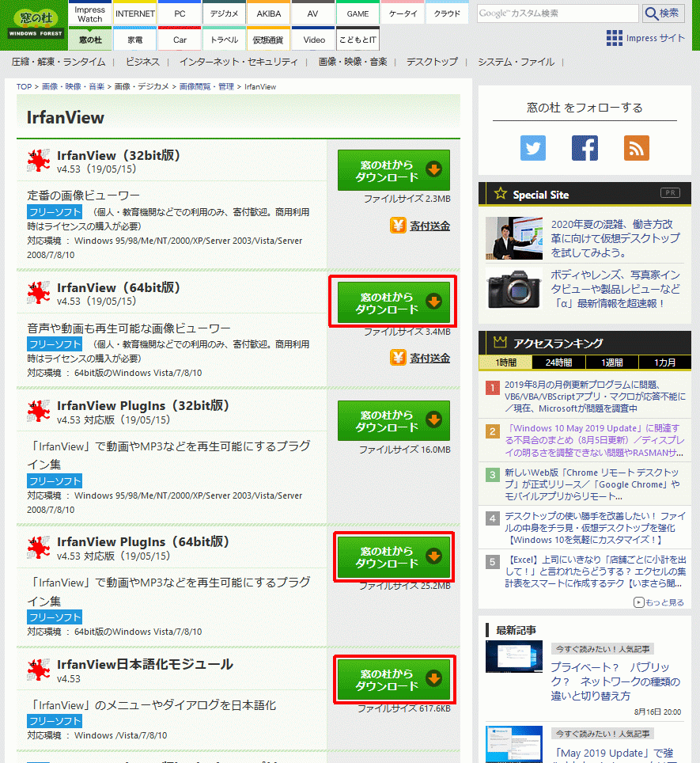This screenshot has width=700, height=763.
Task: Download IrfanView 32bit版 from 窓の杜
Action: (x=394, y=170)
